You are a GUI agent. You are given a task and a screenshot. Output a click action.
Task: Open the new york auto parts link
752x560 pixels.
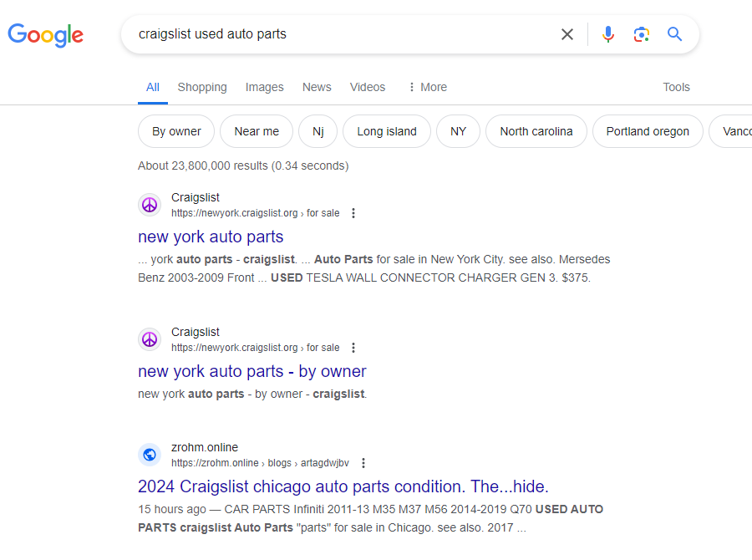[x=211, y=237]
